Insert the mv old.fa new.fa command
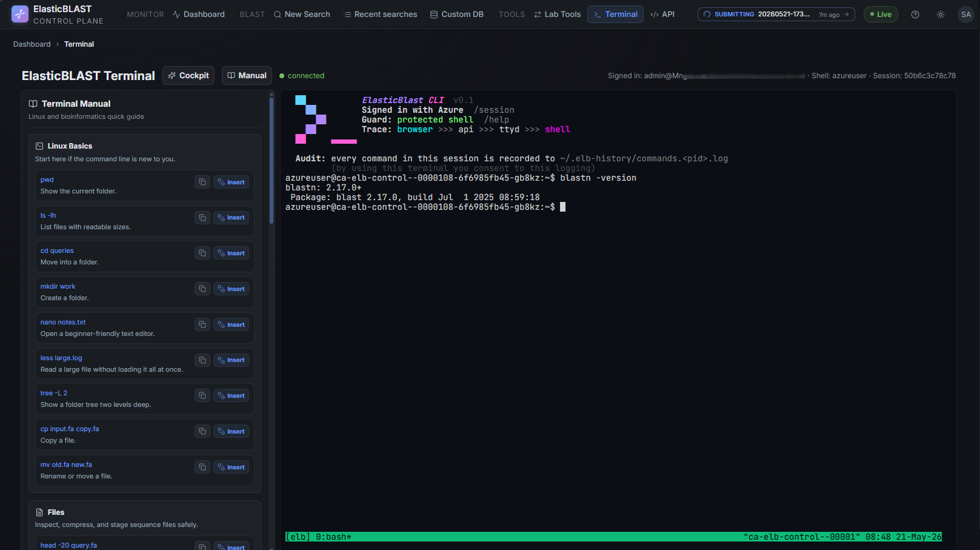 click(x=231, y=467)
